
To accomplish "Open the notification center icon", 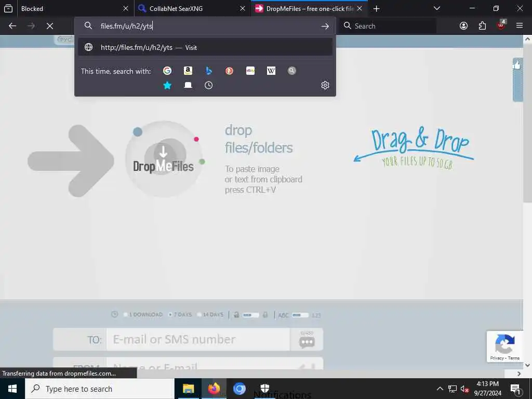I will [515, 389].
